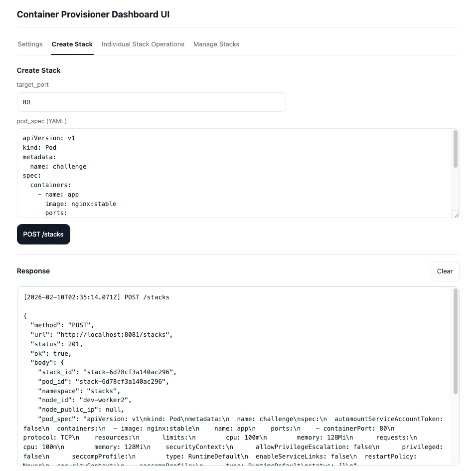
Task: Click the target_port field label
Action: click(33, 85)
